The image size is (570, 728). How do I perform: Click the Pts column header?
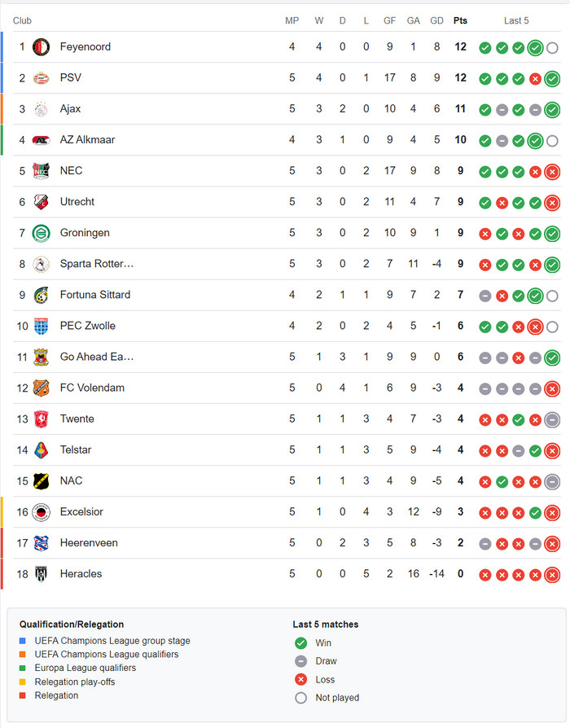460,20
